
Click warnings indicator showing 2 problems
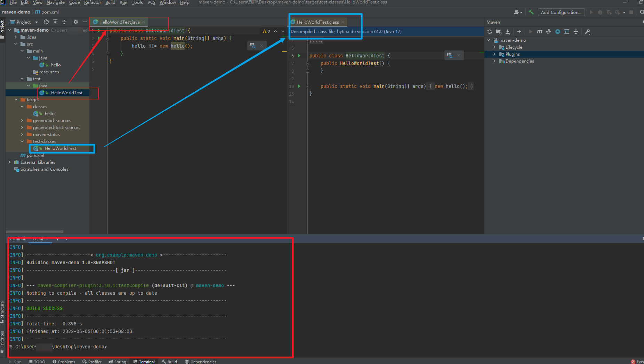266,31
